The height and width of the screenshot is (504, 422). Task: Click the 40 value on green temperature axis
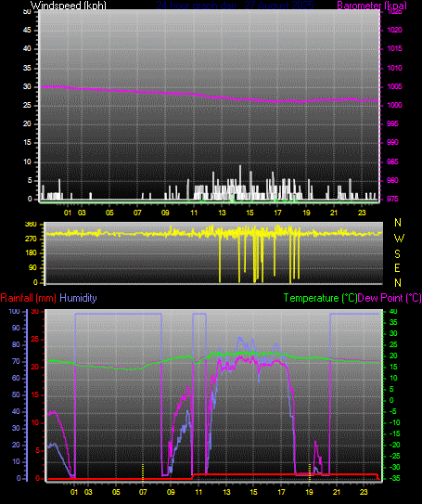393,312
